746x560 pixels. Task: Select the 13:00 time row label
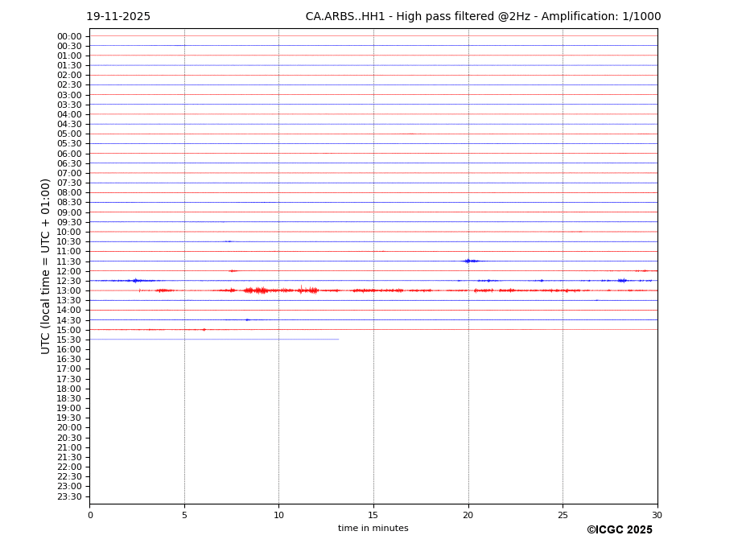[x=68, y=291]
